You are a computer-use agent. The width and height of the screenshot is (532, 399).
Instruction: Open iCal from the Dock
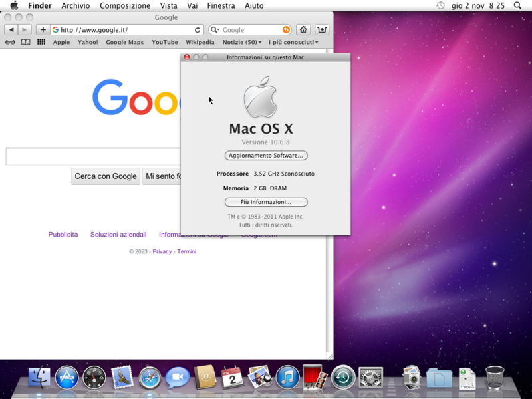point(232,377)
